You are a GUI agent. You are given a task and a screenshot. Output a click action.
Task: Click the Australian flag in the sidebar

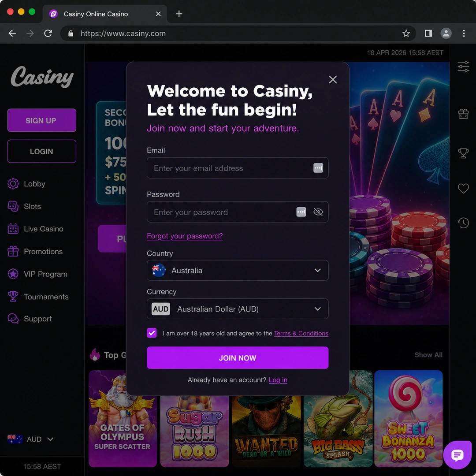pos(15,439)
